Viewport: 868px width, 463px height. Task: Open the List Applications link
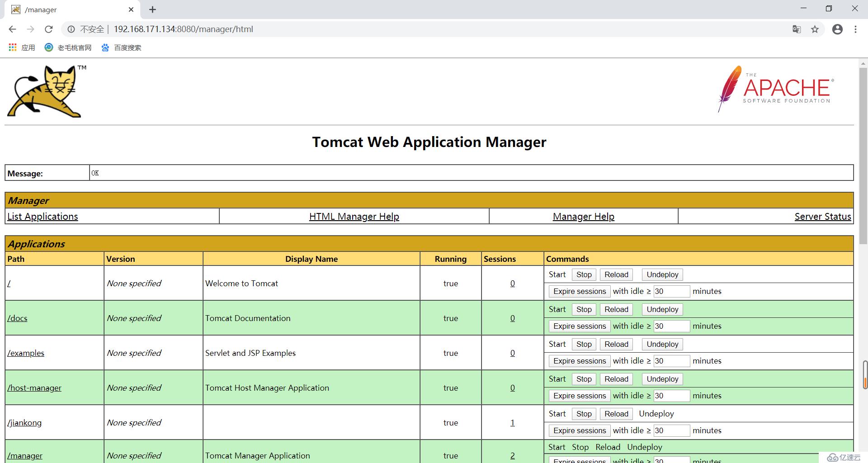click(42, 217)
